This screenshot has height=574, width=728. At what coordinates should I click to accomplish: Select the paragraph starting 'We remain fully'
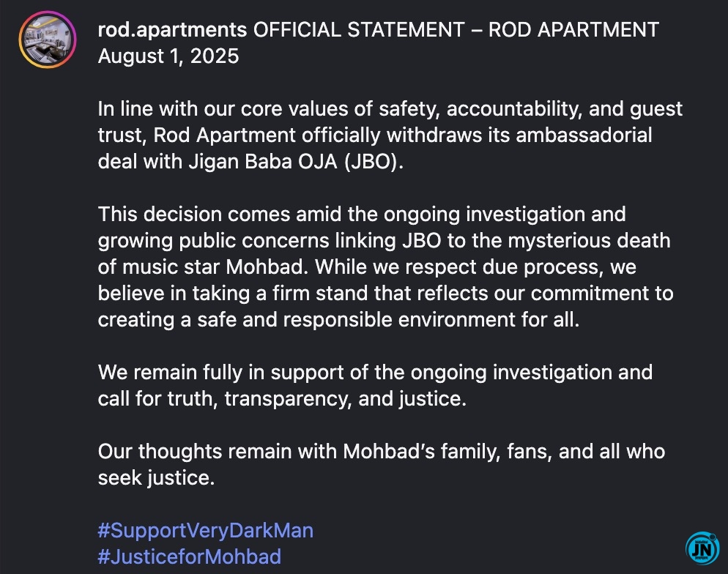[x=375, y=385]
